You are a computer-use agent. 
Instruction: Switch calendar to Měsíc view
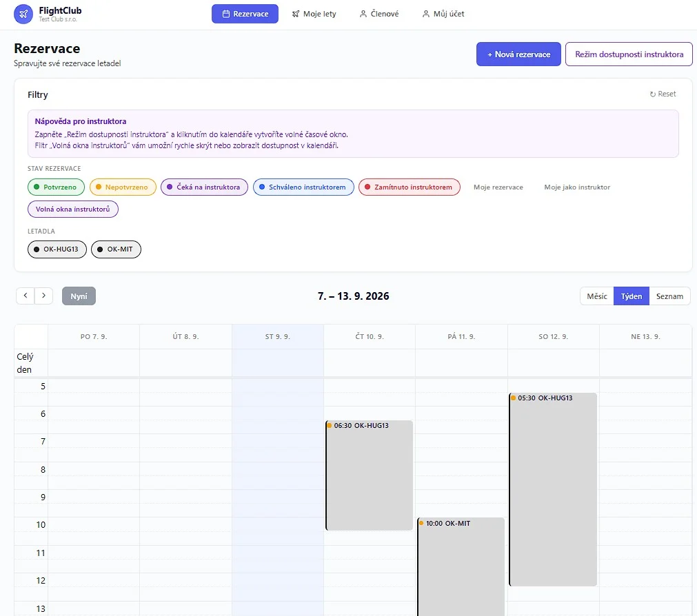(x=597, y=296)
